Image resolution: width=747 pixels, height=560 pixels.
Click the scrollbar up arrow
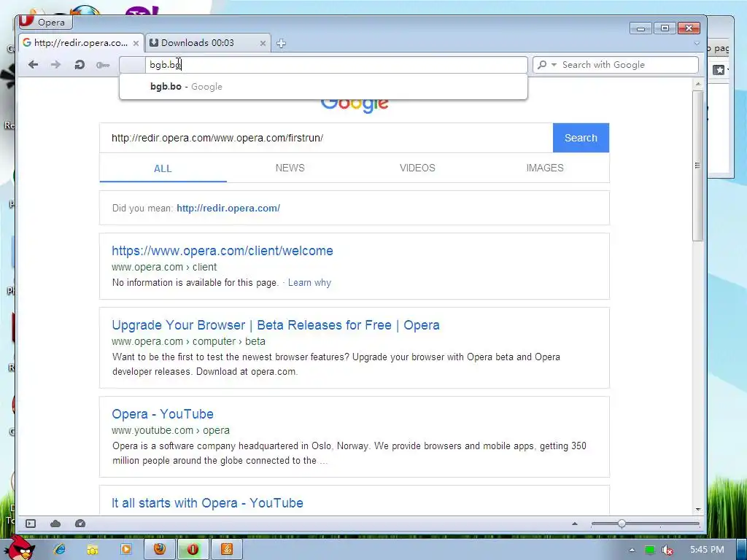(698, 84)
